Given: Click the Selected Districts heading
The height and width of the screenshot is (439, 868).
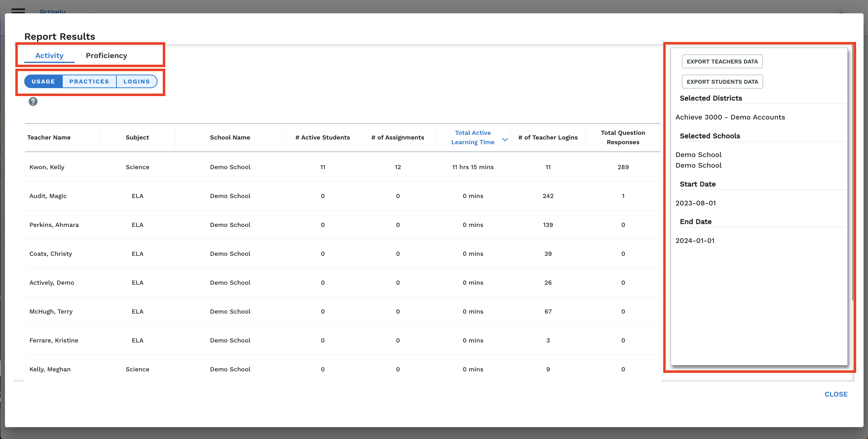Looking at the screenshot, I should [711, 98].
